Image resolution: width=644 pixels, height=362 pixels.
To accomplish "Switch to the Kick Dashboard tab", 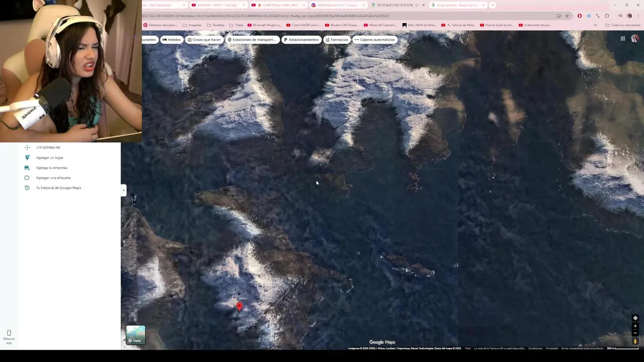I will click(164, 5).
